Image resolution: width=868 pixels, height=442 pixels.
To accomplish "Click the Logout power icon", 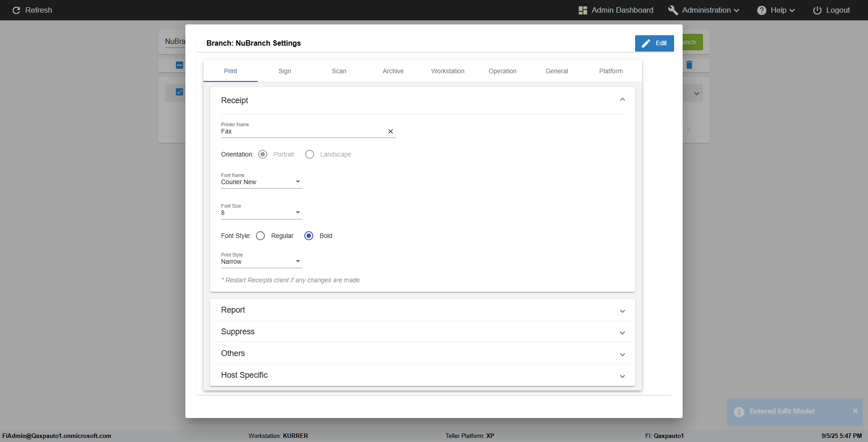I will (817, 10).
